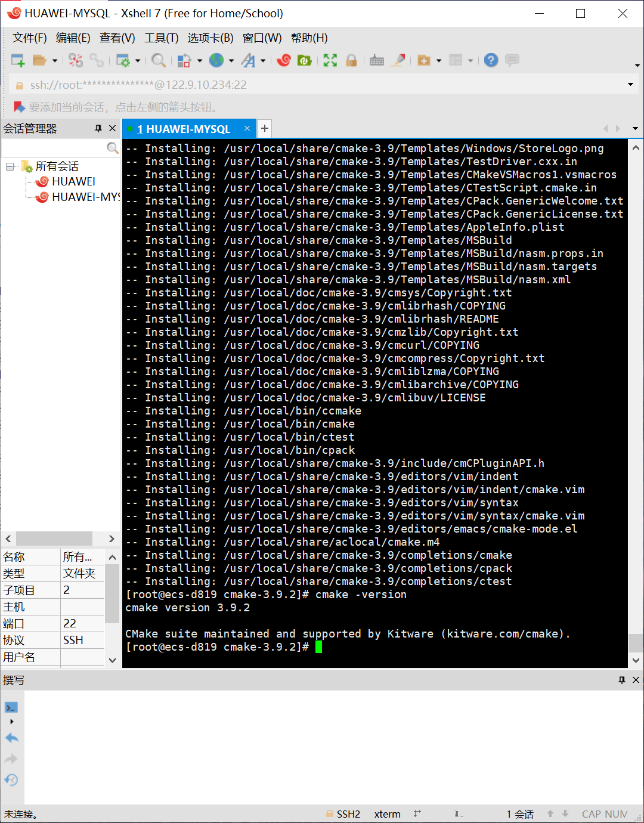Click session tree horizontal scrollbar right arrow
The image size is (644, 823).
coord(112,539)
